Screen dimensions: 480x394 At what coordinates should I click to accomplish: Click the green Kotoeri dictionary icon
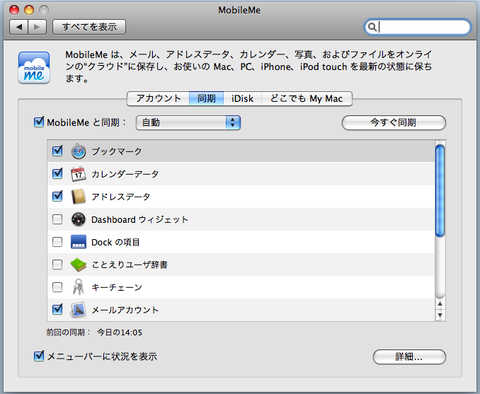78,265
